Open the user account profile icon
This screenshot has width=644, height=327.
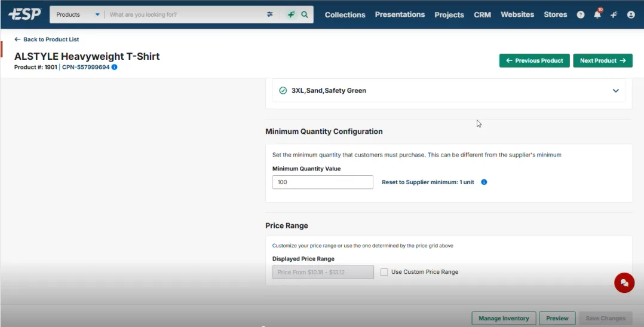[631, 15]
